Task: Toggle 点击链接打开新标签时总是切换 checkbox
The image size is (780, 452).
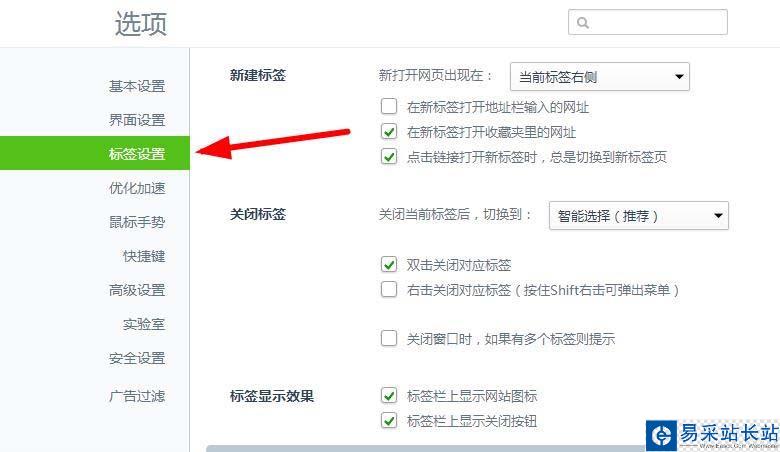Action: pos(389,157)
